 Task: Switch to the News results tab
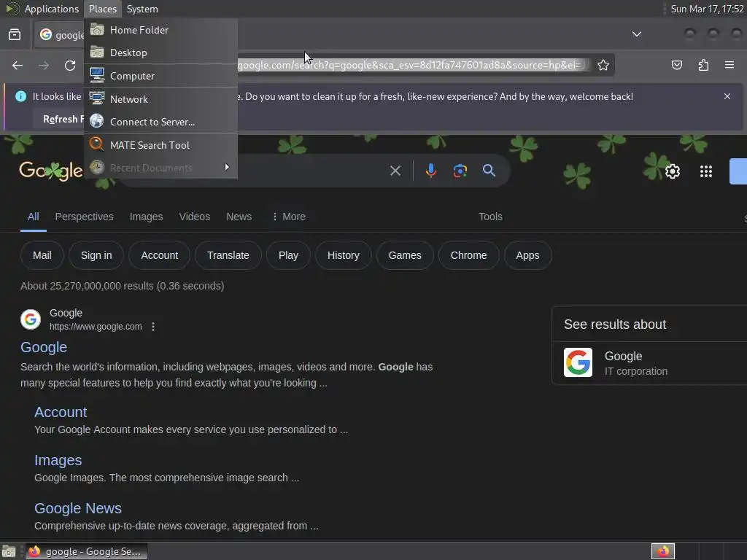click(239, 217)
